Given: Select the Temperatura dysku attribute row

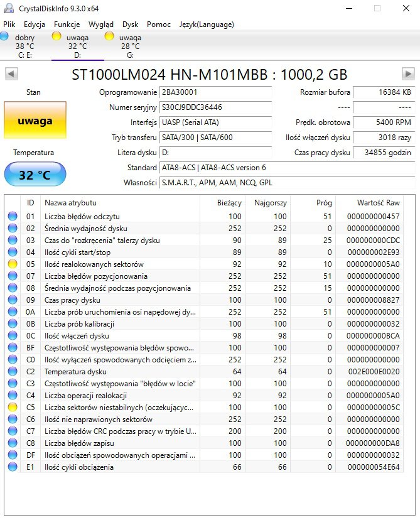Looking at the screenshot, I should point(204,371).
